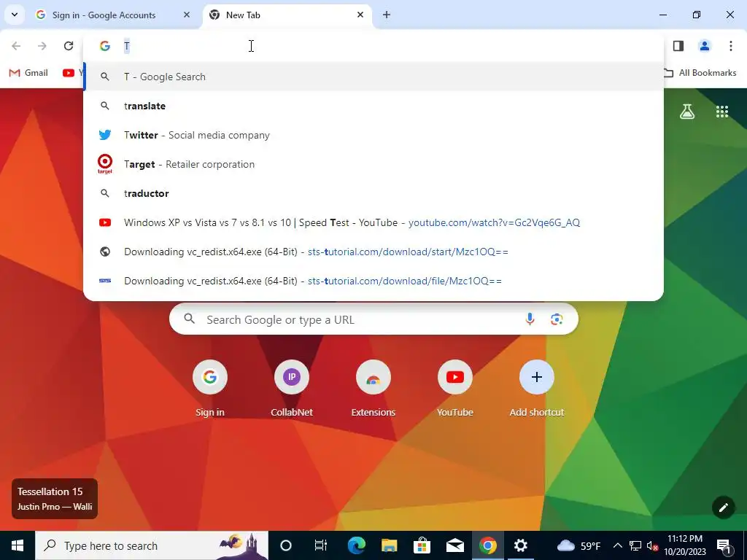Open sts-tutorial.com/download/file suggestion
The image size is (747, 560).
(x=373, y=281)
